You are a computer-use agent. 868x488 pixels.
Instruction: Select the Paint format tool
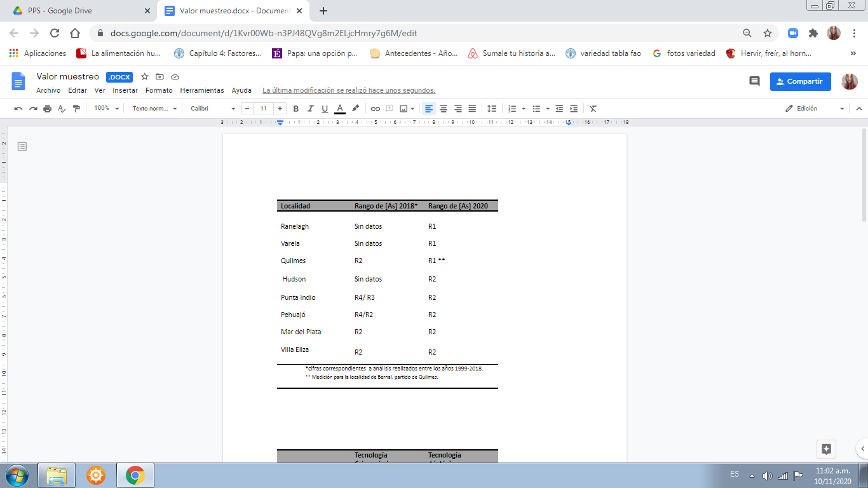pos(77,109)
